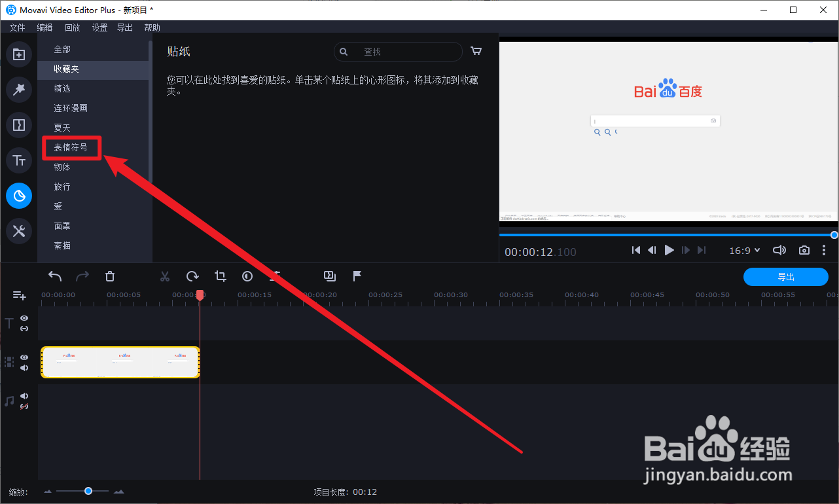
Task: Open the titles Tт tab
Action: [19, 160]
